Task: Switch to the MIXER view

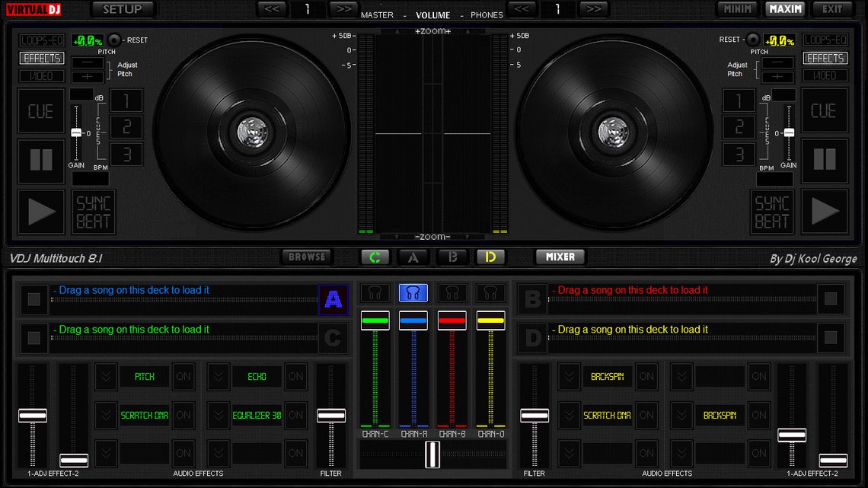Action: [x=560, y=257]
